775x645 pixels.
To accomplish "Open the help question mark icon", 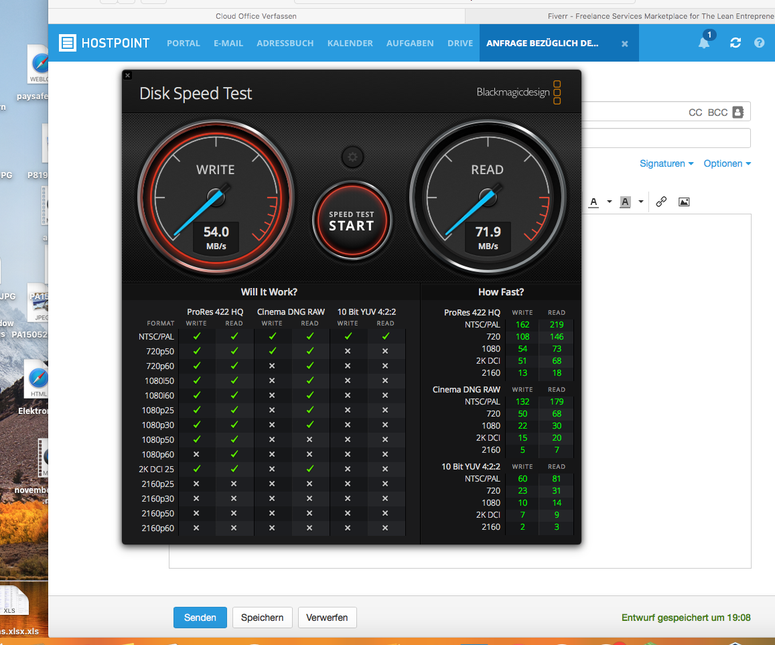I will coord(760,43).
